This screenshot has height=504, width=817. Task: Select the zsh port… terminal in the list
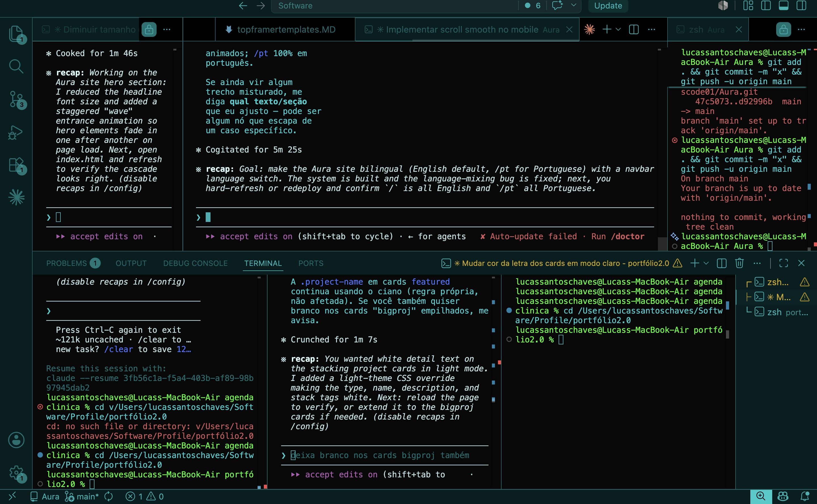777,312
